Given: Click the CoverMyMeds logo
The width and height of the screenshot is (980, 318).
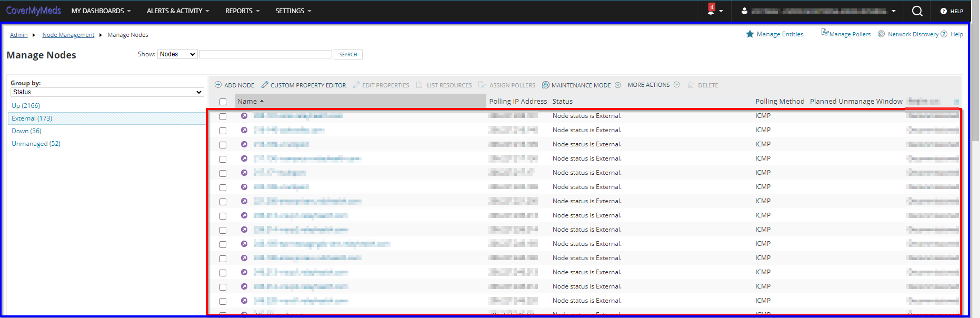Looking at the screenshot, I should 33,11.
